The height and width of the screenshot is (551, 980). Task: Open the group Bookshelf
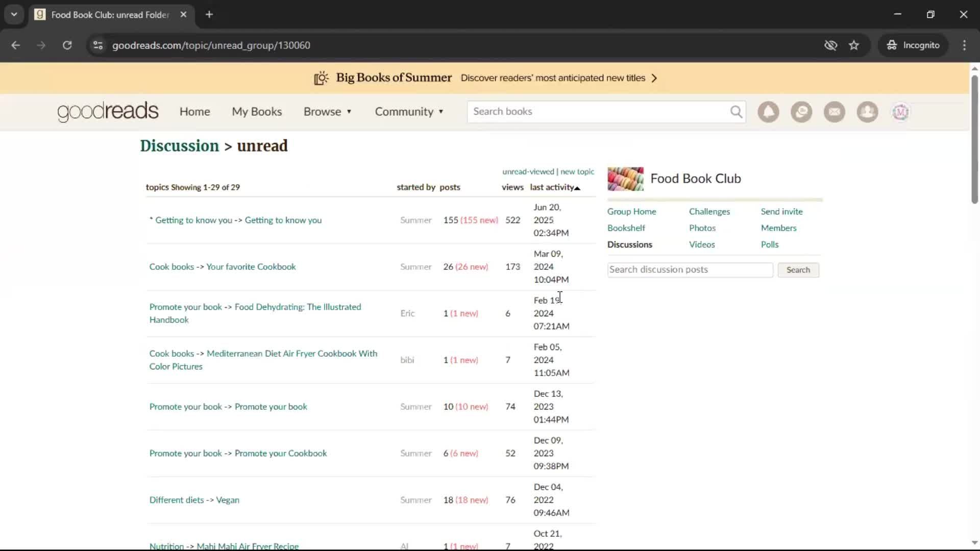[x=626, y=228]
